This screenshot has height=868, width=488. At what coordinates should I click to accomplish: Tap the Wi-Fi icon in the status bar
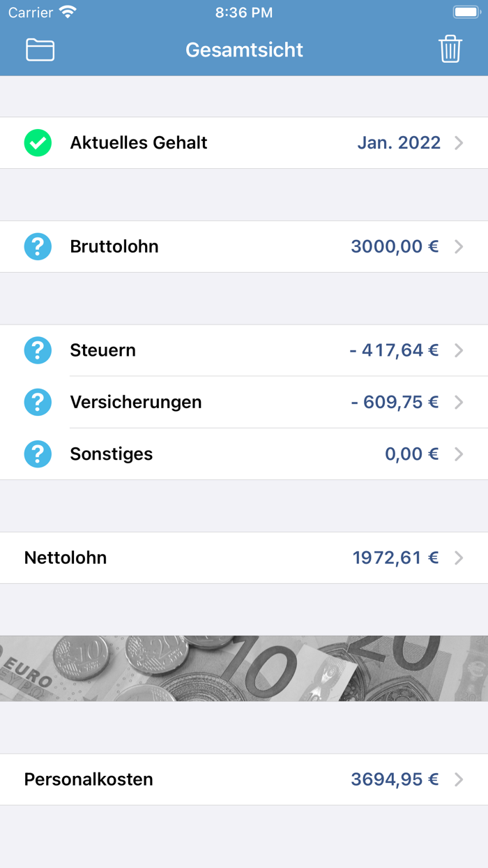click(x=66, y=12)
